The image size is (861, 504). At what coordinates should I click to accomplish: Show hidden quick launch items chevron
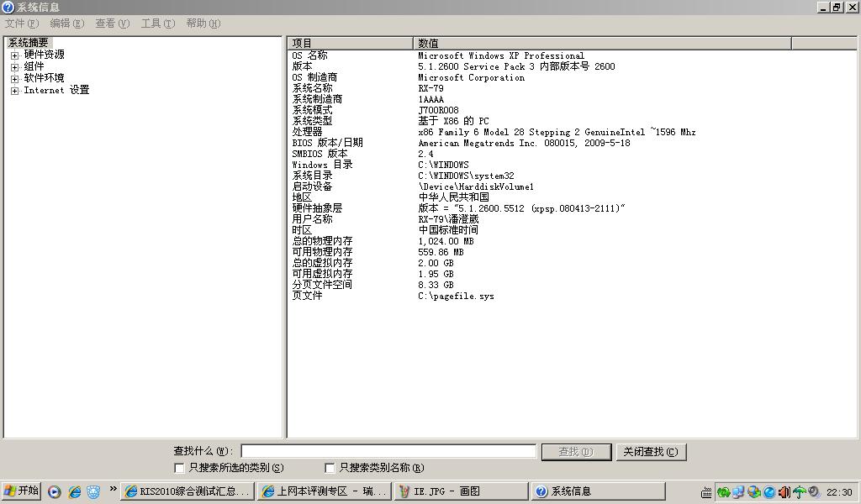114,489
